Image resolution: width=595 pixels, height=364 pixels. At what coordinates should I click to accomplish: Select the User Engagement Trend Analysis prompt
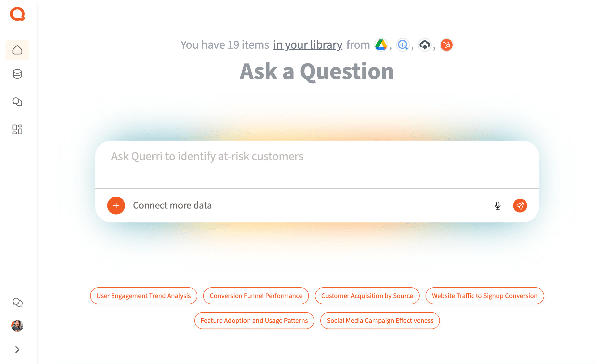(144, 296)
